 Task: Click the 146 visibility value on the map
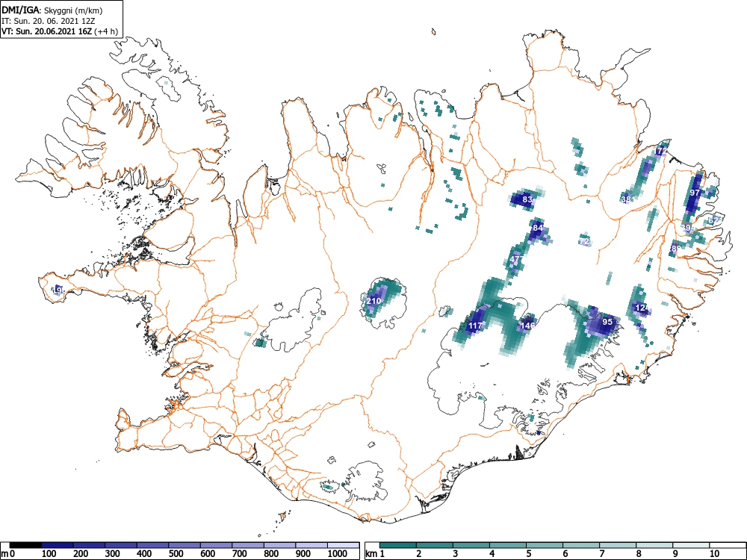coord(528,326)
